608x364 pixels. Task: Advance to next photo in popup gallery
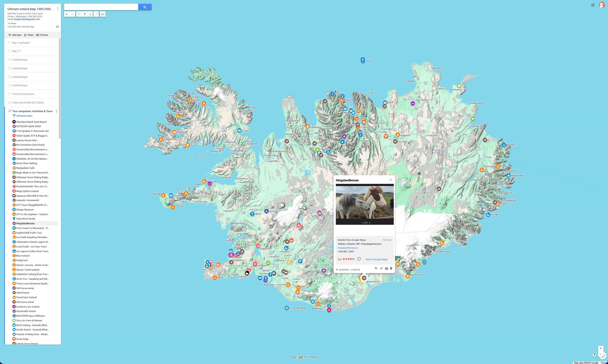(370, 223)
